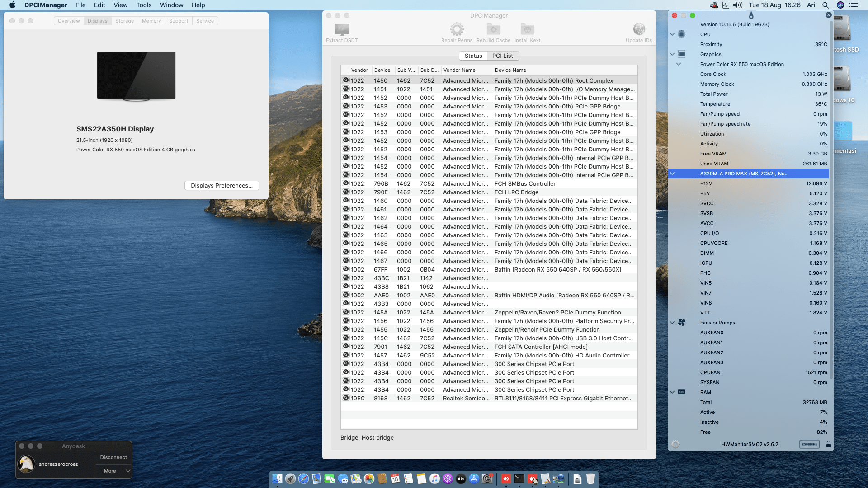
Task: Collapse the CPU sensor group
Action: pos(672,34)
